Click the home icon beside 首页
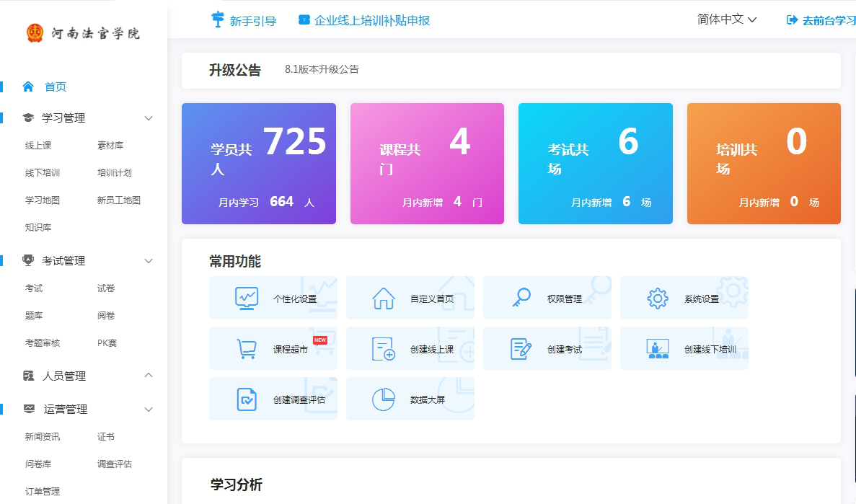The image size is (856, 504). click(x=28, y=87)
